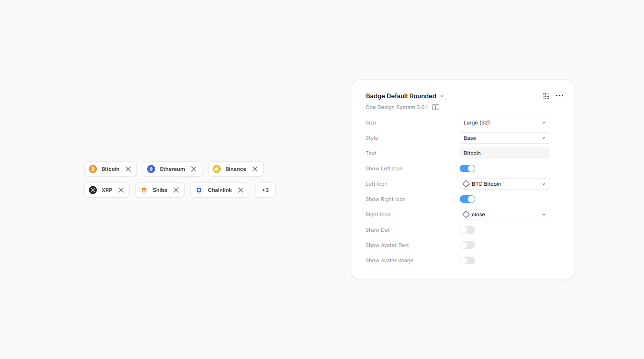644x359 pixels.
Task: Expand the Style dropdown set to Base
Action: coord(505,138)
